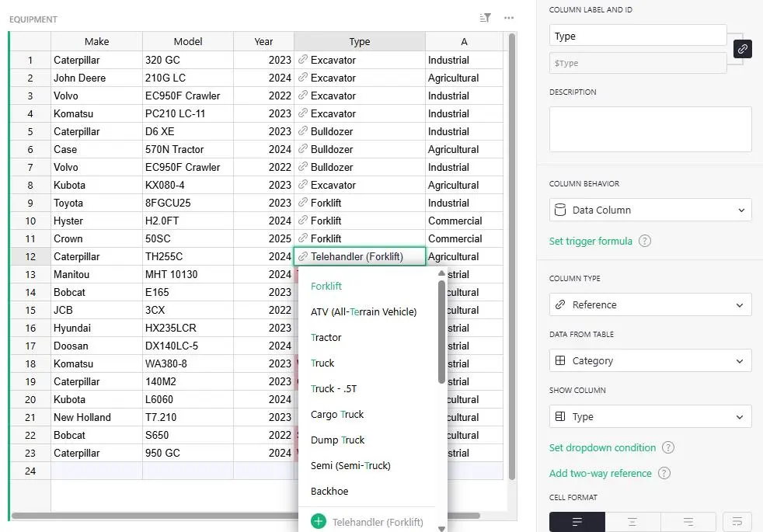Image resolution: width=763 pixels, height=532 pixels.
Task: Click the Type column header
Action: 360,41
